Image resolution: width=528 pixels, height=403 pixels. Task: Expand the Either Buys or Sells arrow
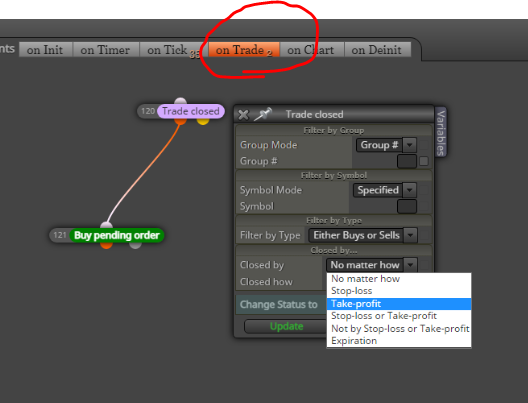point(410,235)
